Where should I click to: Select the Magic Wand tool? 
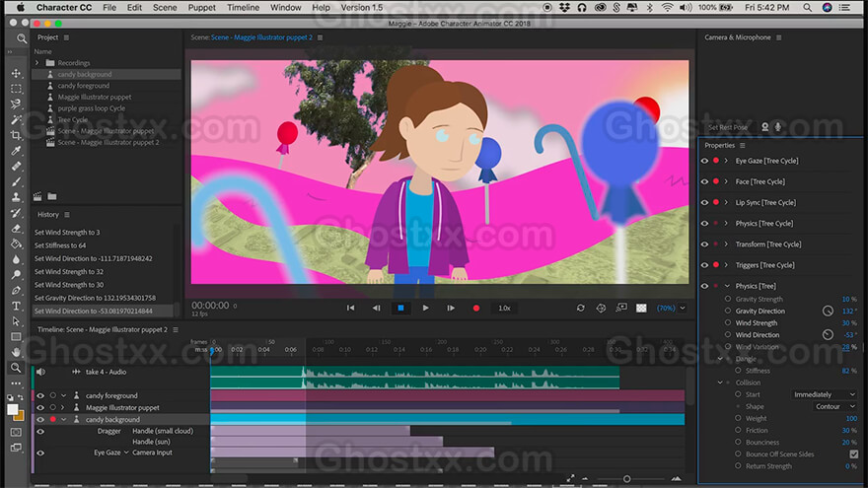(x=16, y=119)
